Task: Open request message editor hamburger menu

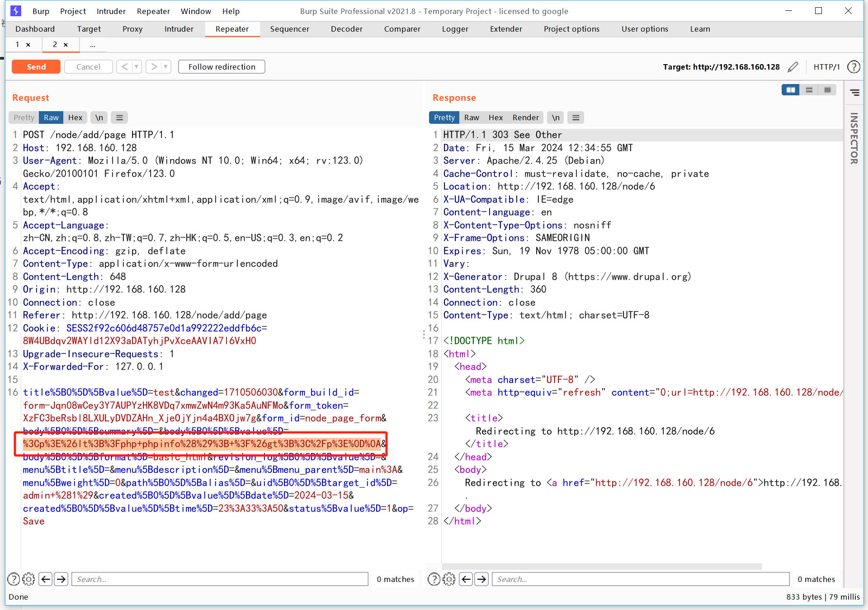Action: click(119, 117)
